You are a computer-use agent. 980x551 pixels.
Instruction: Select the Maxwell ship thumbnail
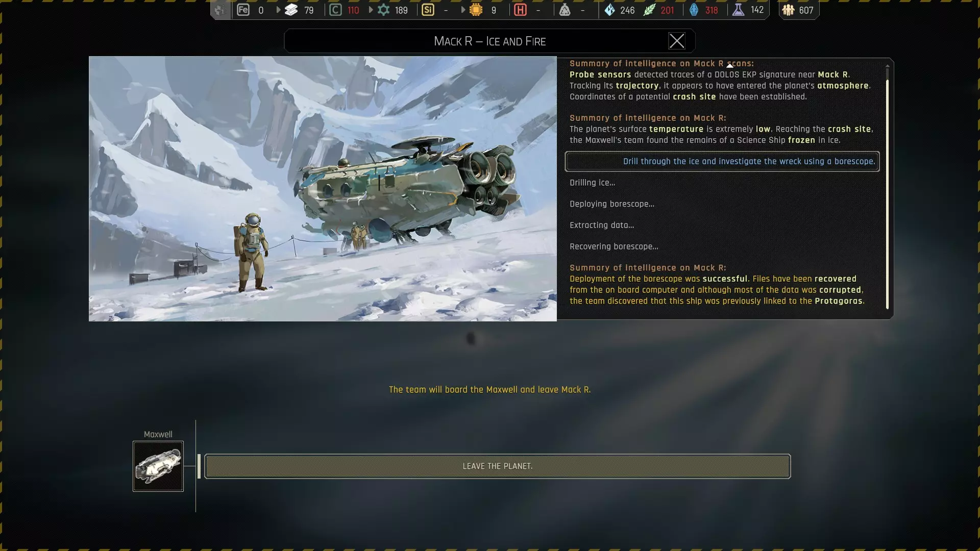[x=158, y=466]
